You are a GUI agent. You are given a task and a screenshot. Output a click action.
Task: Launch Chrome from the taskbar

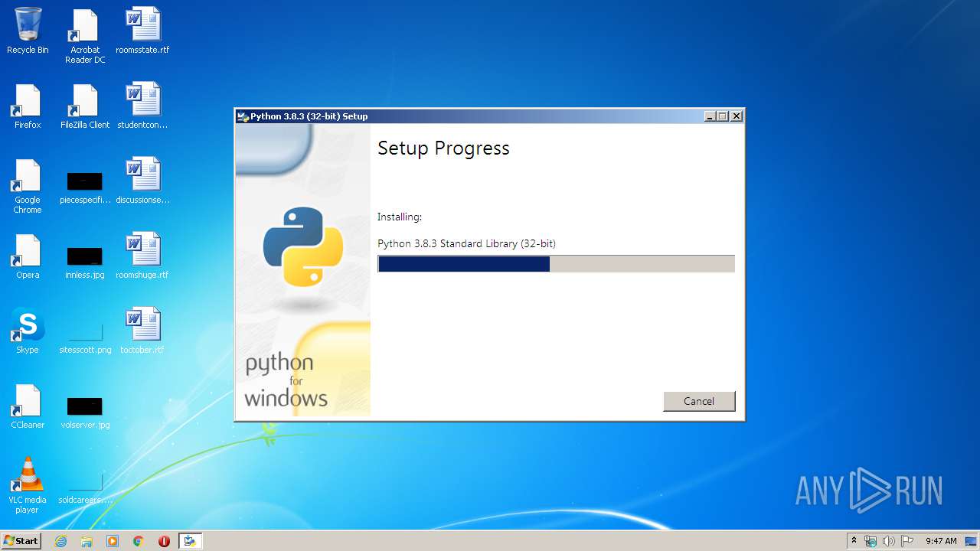(x=139, y=541)
